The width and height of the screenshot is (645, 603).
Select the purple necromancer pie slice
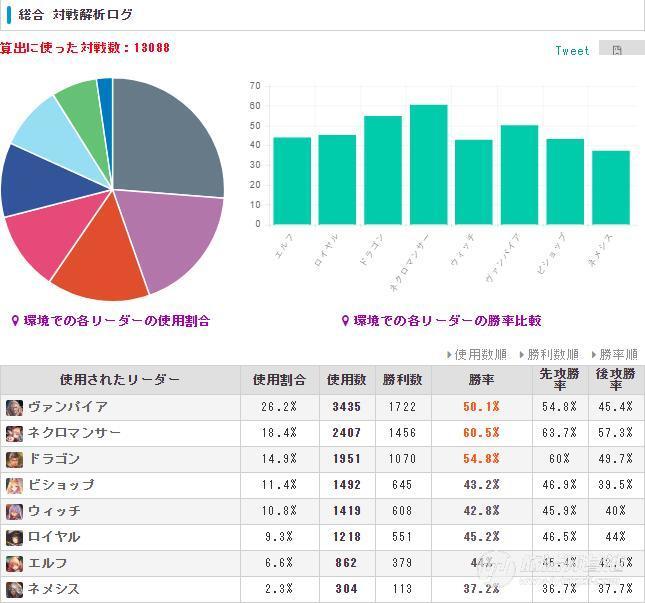173,239
